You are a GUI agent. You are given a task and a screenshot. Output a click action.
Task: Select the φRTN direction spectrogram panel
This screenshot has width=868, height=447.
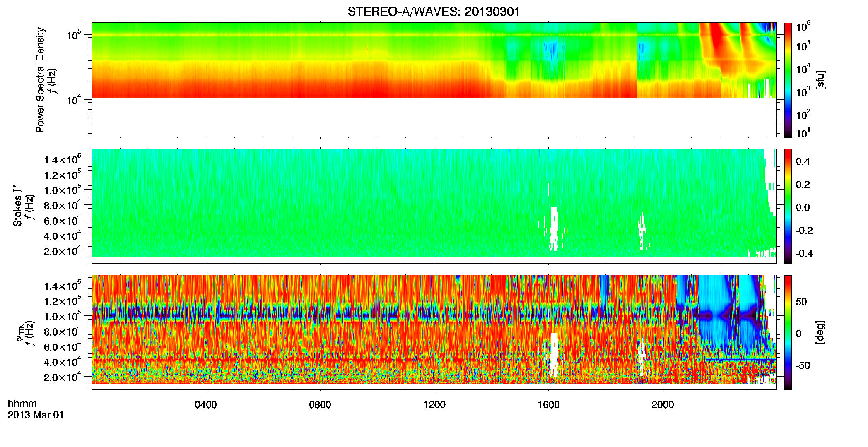(434, 332)
